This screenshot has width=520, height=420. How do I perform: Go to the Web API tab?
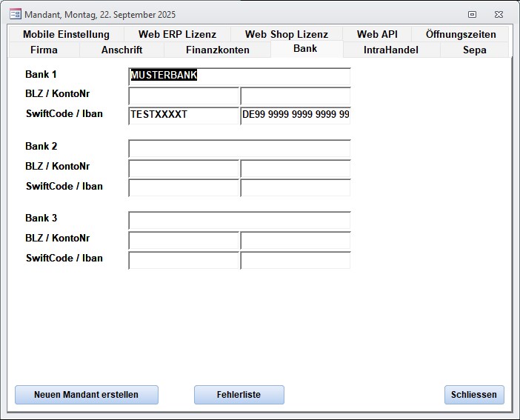pos(377,34)
